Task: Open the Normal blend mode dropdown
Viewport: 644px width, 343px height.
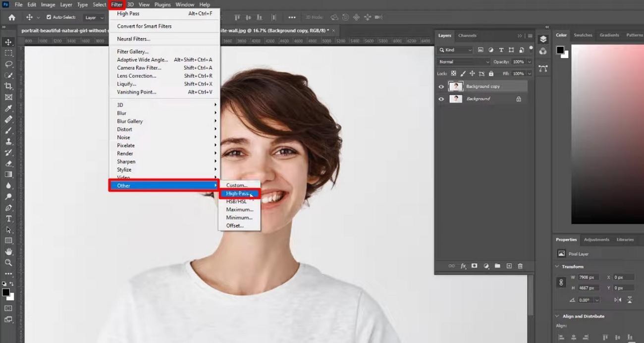Action: (463, 62)
